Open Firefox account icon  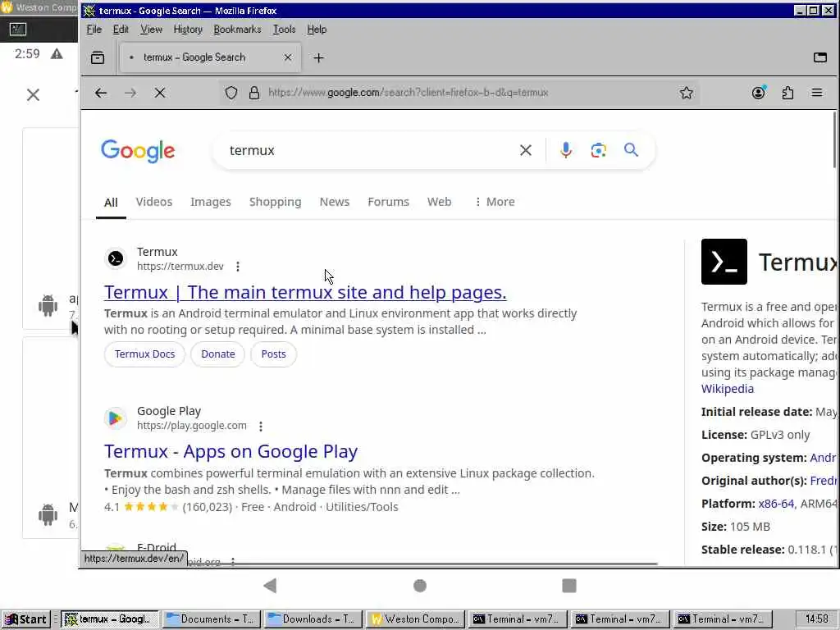759,93
